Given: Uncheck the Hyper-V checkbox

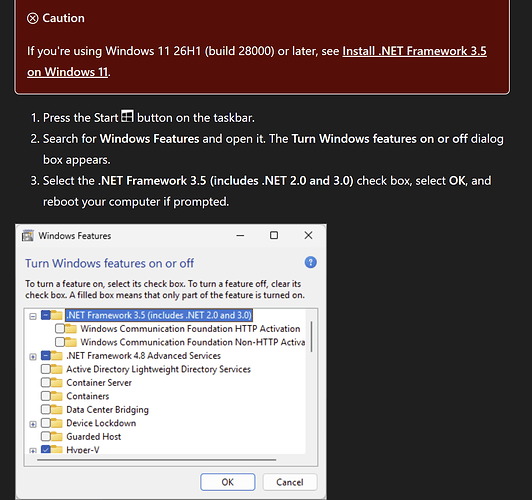Looking at the screenshot, I should click(46, 449).
